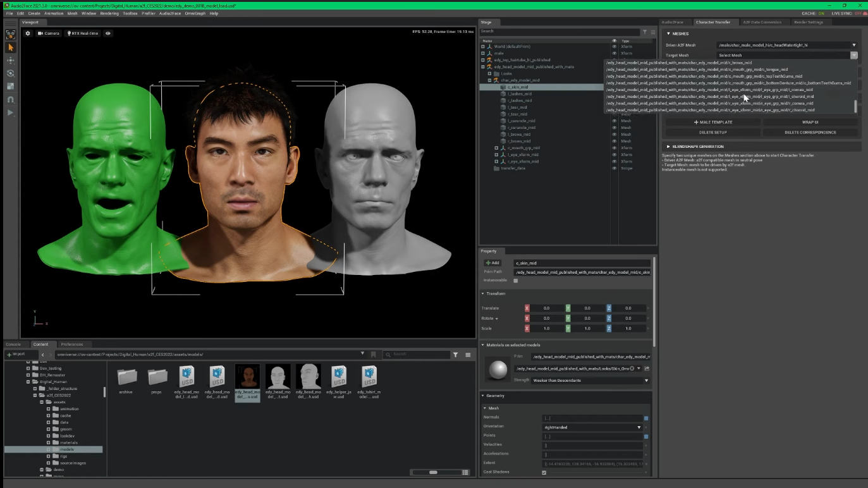This screenshot has height=488, width=868.
Task: Click the viewport eye display options icon
Action: (x=108, y=34)
